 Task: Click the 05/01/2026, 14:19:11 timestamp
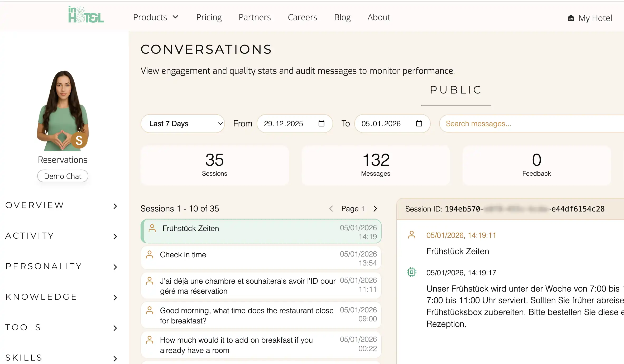tap(461, 235)
